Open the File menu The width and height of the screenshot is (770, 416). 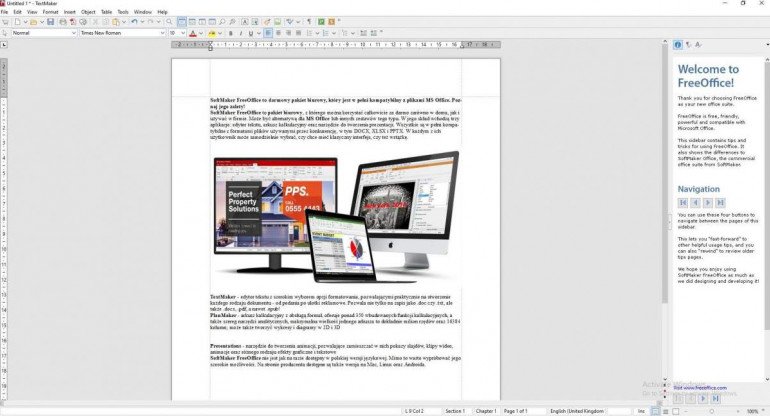[4, 12]
